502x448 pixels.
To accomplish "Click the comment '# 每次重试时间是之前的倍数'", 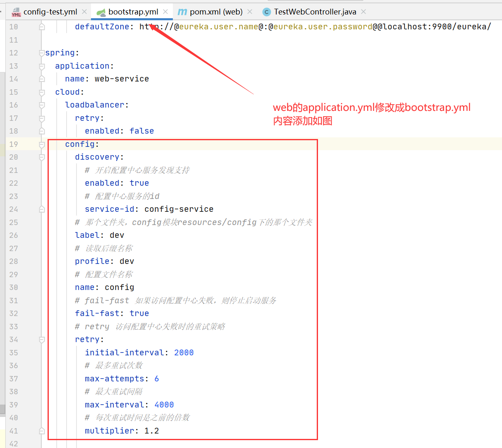I will click(x=137, y=418).
